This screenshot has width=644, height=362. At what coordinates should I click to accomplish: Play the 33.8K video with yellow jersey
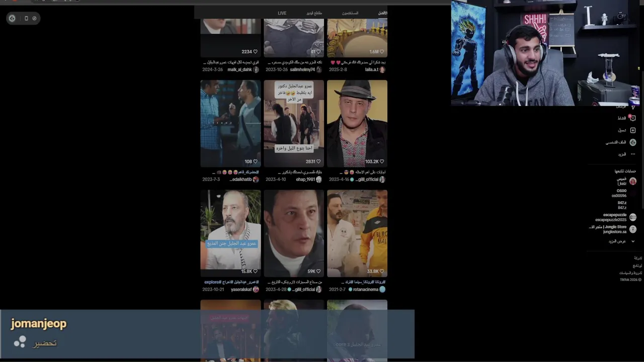tap(357, 233)
